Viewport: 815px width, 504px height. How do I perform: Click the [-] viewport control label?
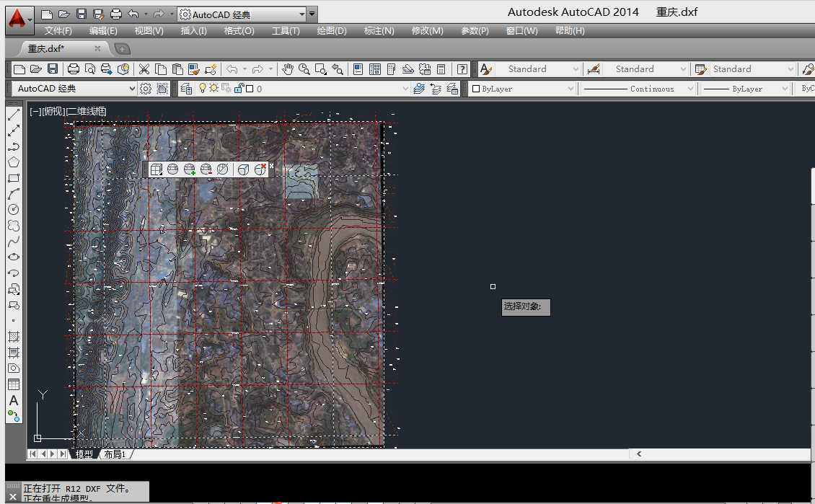[x=35, y=111]
